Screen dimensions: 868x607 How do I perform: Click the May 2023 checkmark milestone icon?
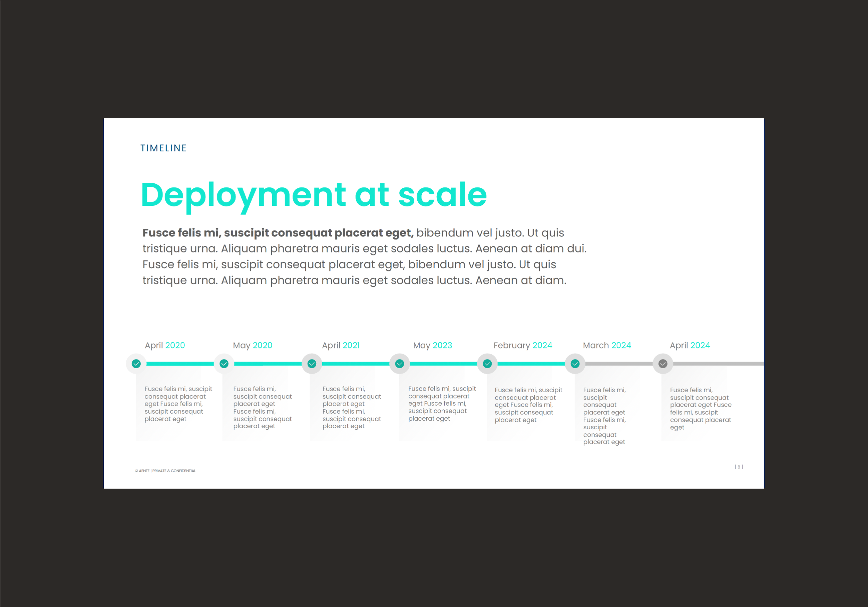pos(400,364)
